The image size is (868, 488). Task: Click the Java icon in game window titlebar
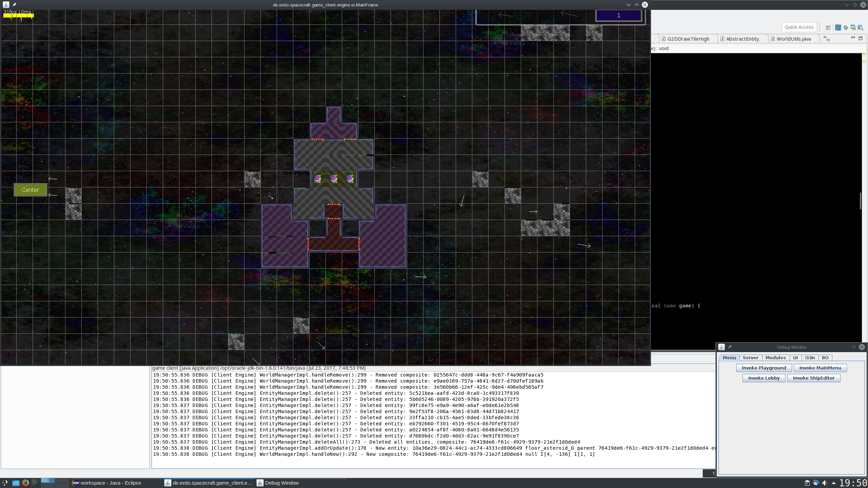tap(6, 5)
